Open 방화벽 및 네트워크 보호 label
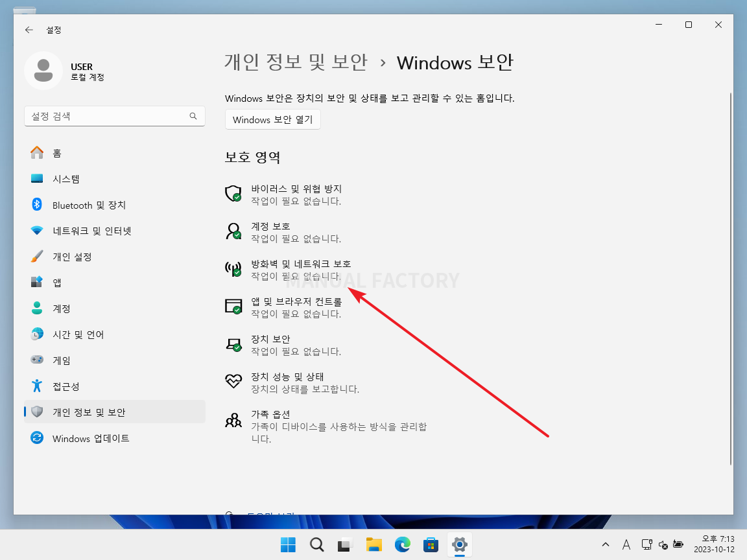The image size is (747, 560). (301, 264)
